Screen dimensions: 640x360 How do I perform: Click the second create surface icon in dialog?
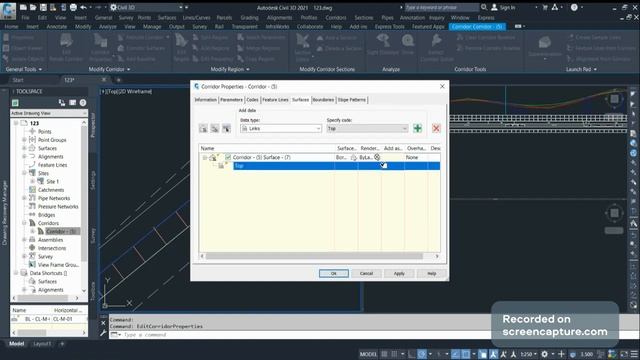click(x=215, y=129)
